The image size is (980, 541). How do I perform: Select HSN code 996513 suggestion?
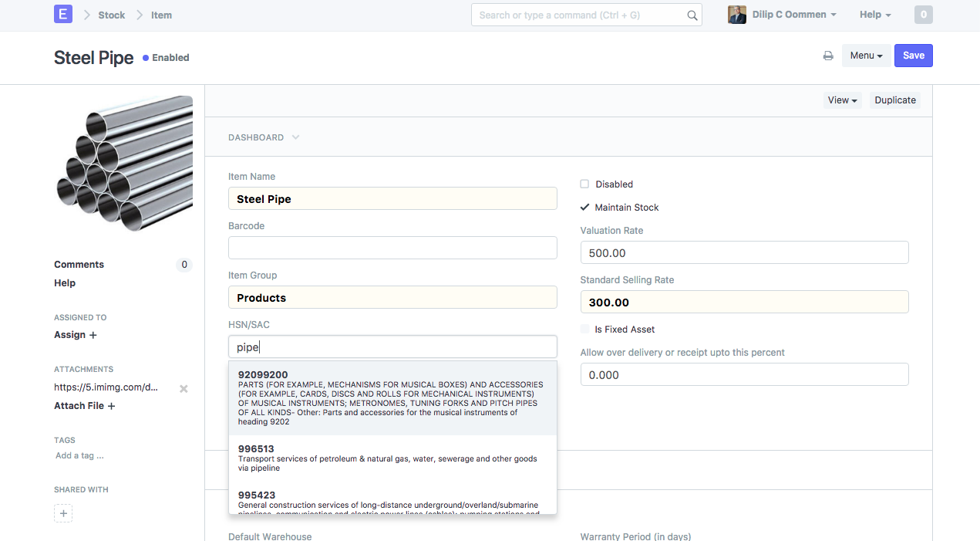point(392,458)
